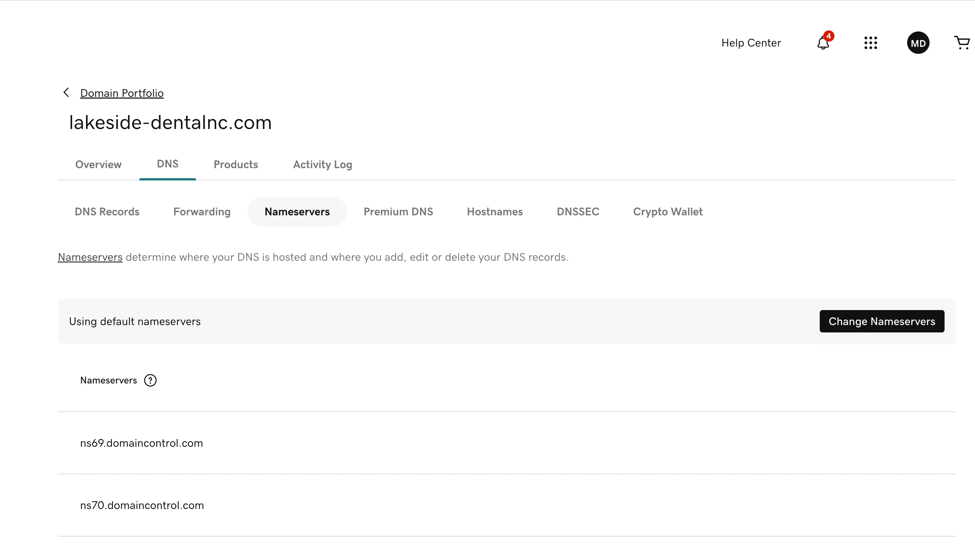The width and height of the screenshot is (975, 560).
Task: Click the underlined Nameservers description link
Action: pos(90,257)
